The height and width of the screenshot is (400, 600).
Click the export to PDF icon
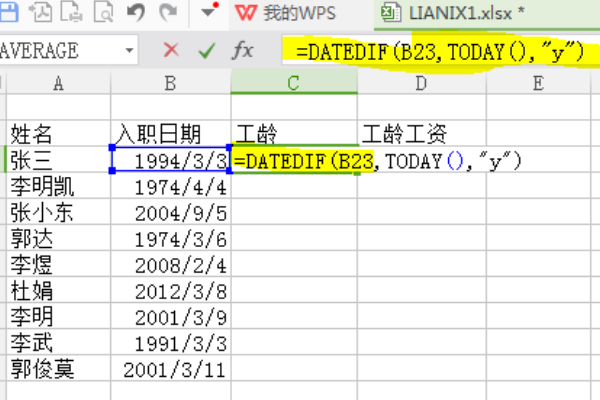click(41, 11)
